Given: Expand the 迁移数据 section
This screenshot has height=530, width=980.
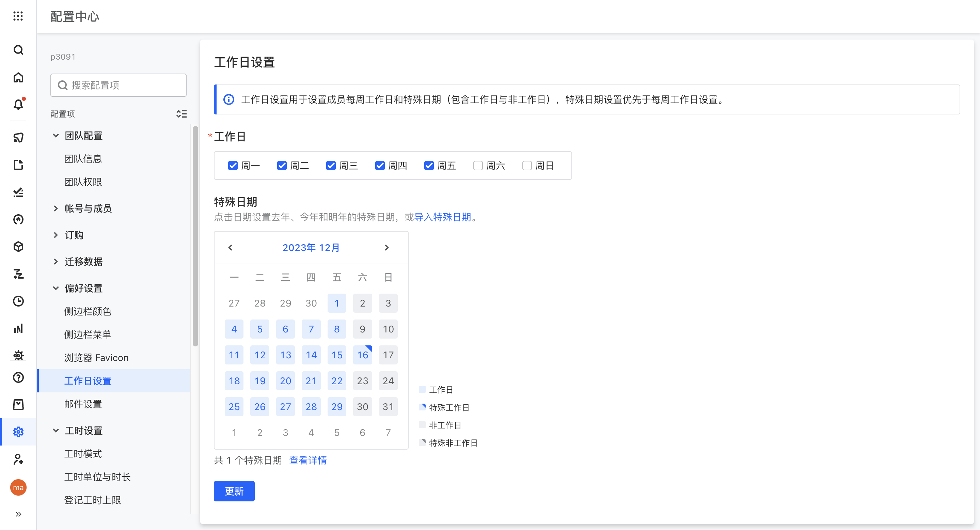Looking at the screenshot, I should click(56, 261).
